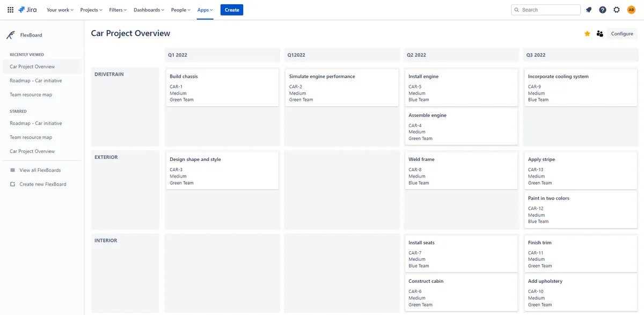644x315 pixels.
Task: Open the Build chassis card
Action: click(x=222, y=87)
